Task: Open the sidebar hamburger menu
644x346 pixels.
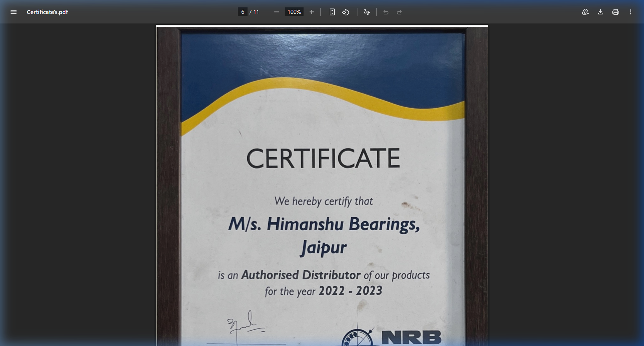Action: point(13,12)
